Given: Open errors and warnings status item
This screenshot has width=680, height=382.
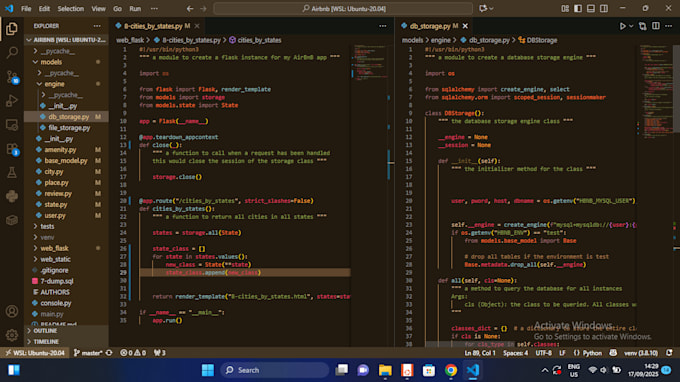Looking at the screenshot, I should 133,353.
